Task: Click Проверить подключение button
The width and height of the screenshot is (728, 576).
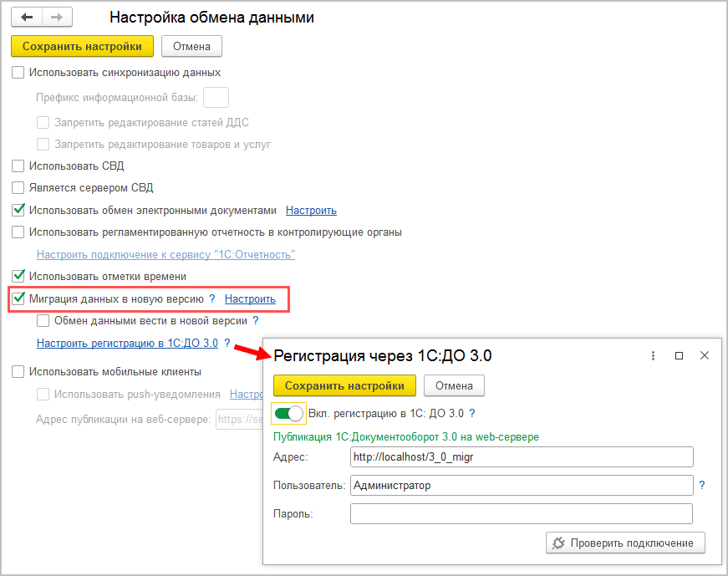Action: [x=625, y=543]
